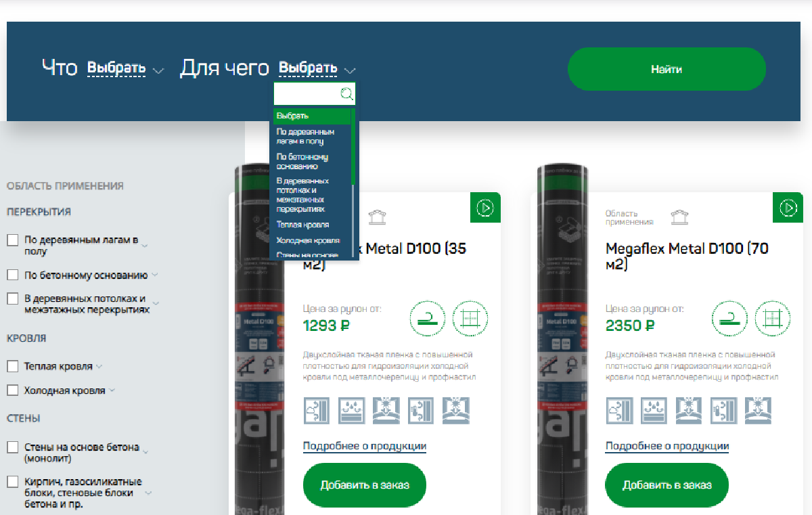The height and width of the screenshot is (515, 812).
Task: Tick the 'Кирпич, газосиликатные блоки' checkbox
Action: (13, 482)
